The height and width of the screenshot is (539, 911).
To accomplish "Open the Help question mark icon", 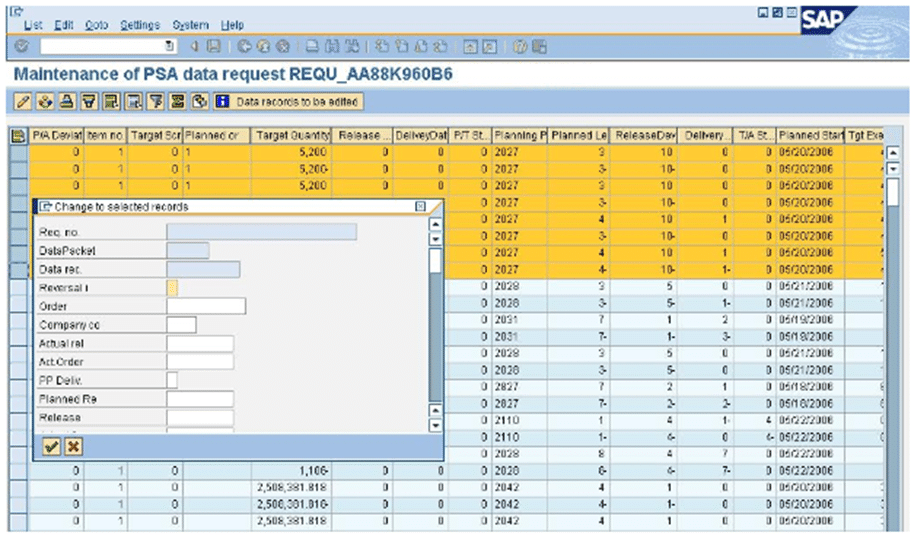I will (519, 46).
